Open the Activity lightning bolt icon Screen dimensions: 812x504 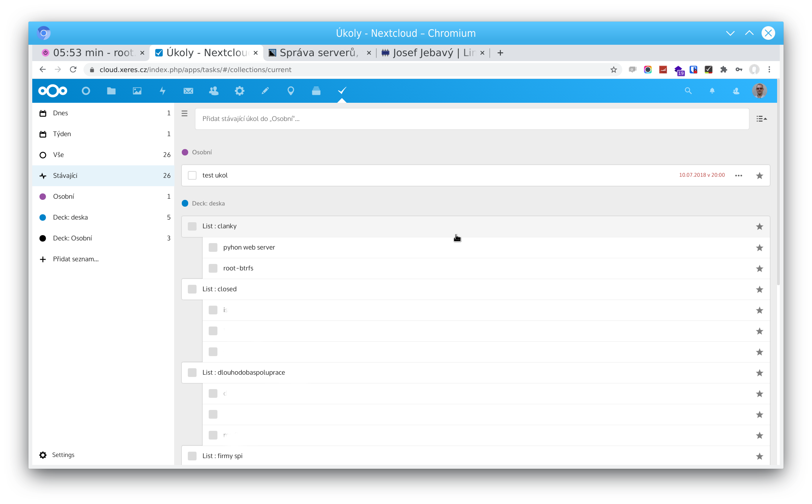point(162,91)
